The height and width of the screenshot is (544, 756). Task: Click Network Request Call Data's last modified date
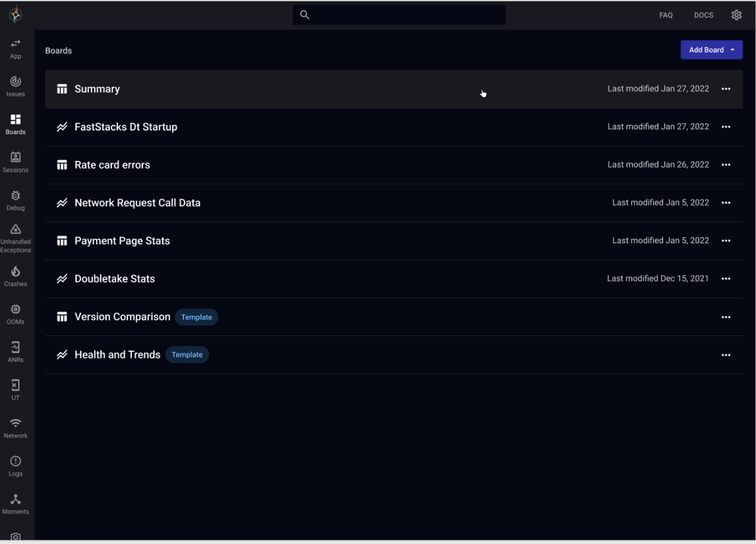(661, 202)
